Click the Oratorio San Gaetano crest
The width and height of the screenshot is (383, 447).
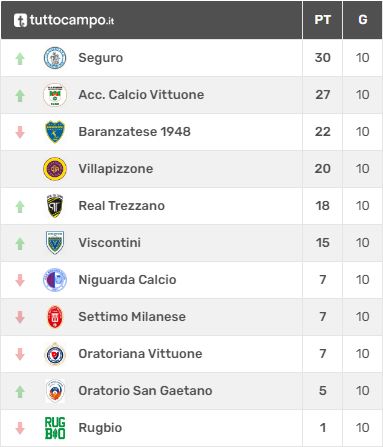point(55,391)
